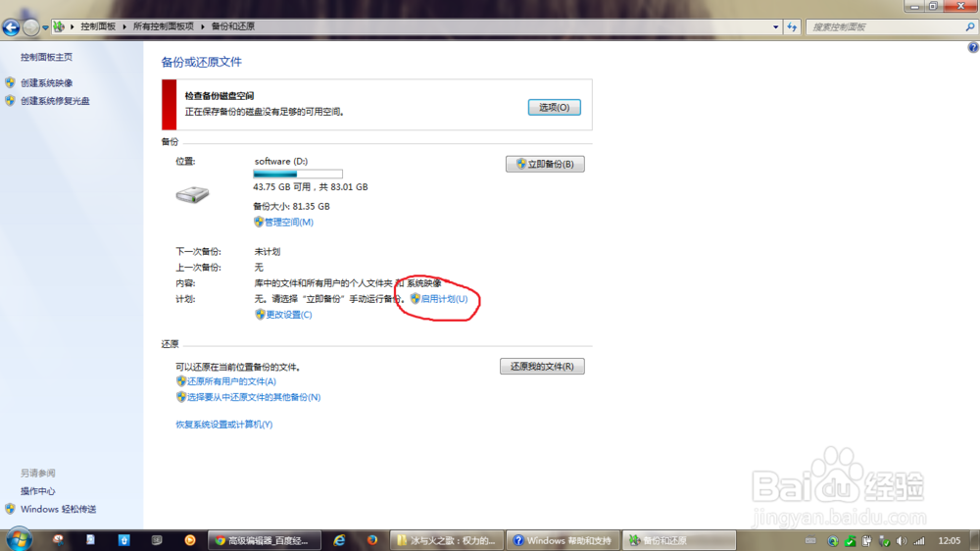Click the volume speaker tray icon
The image size is (980, 551).
902,541
